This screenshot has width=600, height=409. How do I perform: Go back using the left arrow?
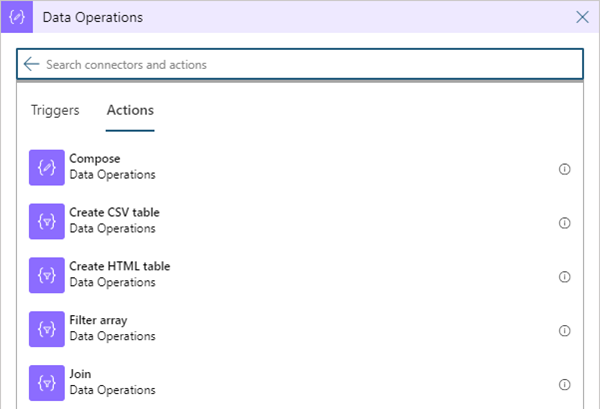click(x=31, y=64)
